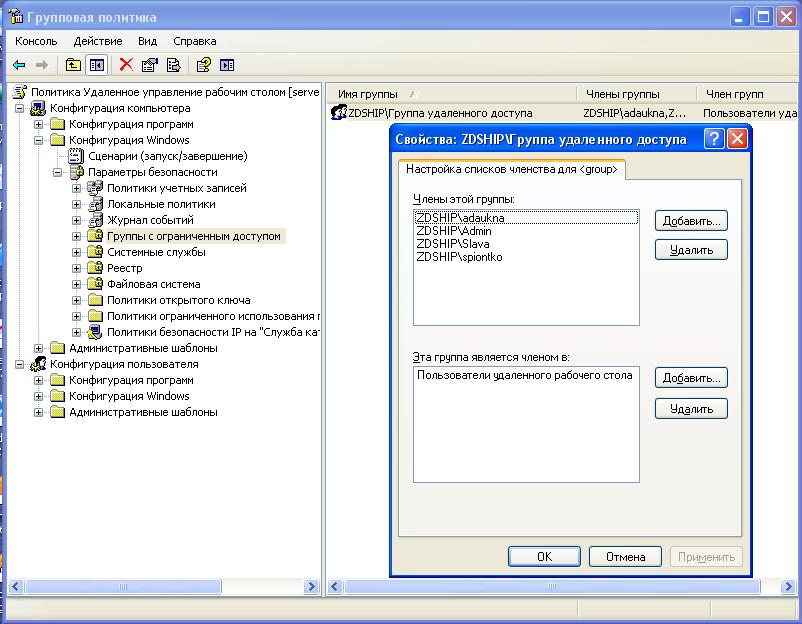The width and height of the screenshot is (802, 624).
Task: Click the last toolbar icon after Help
Action: (x=227, y=65)
